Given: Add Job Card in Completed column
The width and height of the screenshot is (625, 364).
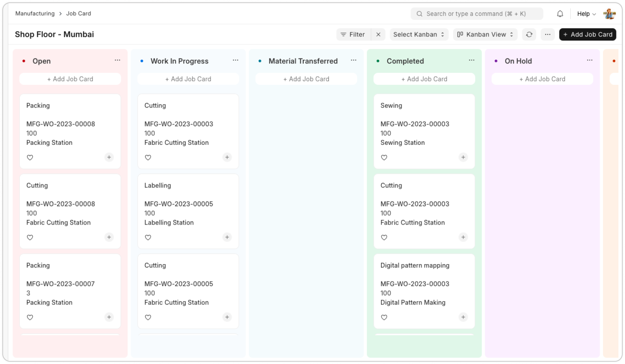Looking at the screenshot, I should (x=425, y=79).
